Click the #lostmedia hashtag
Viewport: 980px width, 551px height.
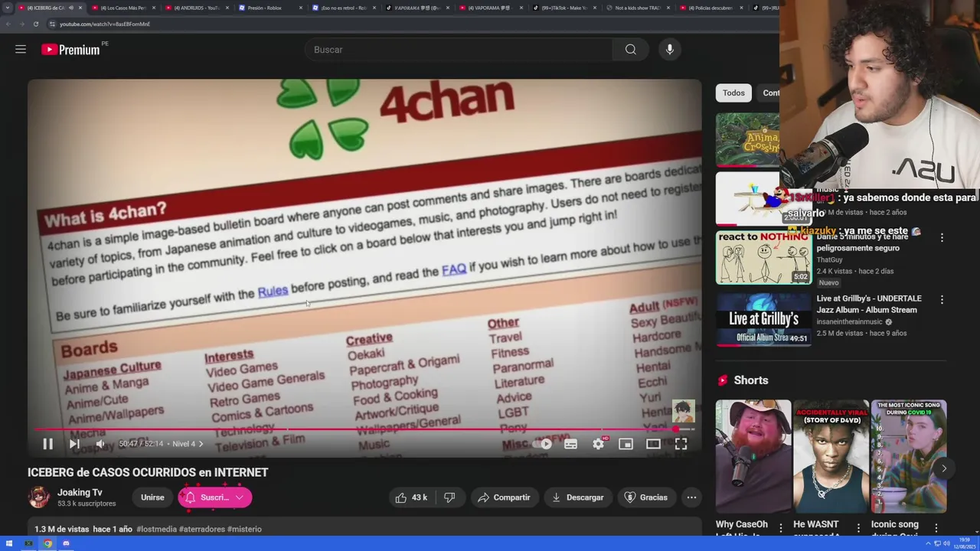point(156,529)
